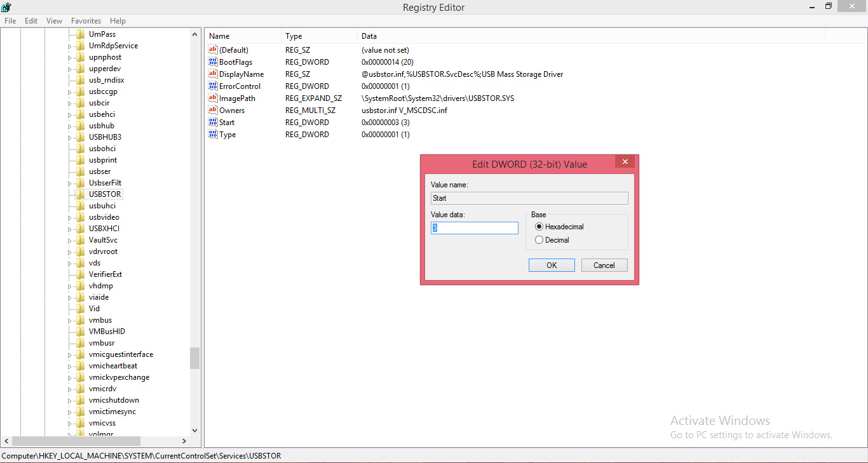Open the View menu
The height and width of the screenshot is (463, 868).
[x=54, y=20]
